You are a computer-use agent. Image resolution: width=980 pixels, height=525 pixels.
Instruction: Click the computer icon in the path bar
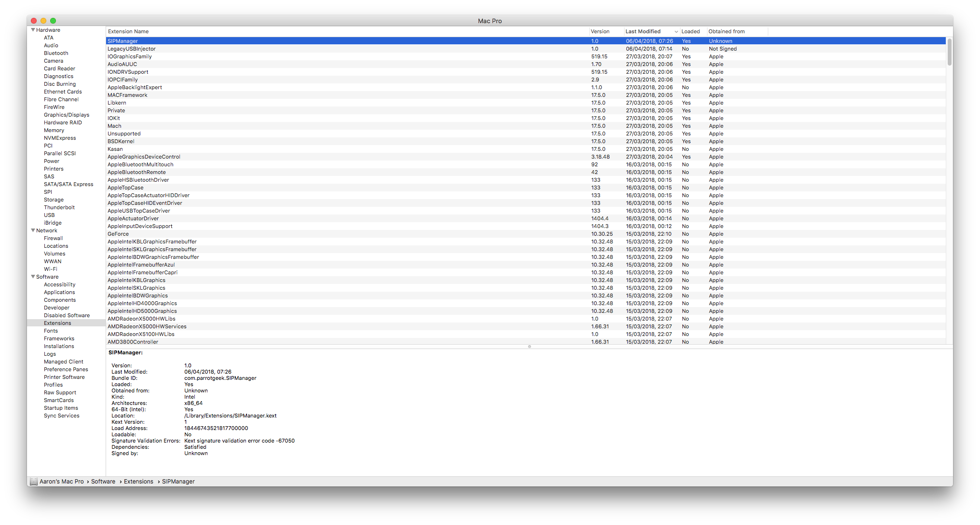[33, 482]
